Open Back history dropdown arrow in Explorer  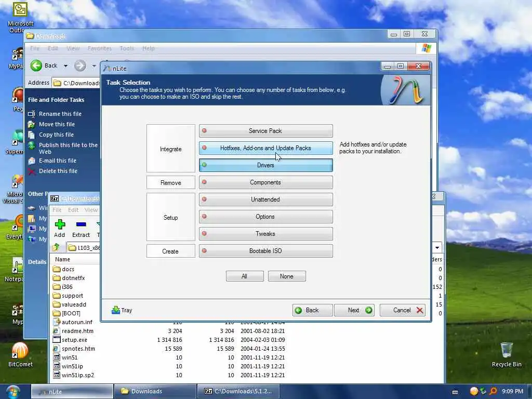65,66
